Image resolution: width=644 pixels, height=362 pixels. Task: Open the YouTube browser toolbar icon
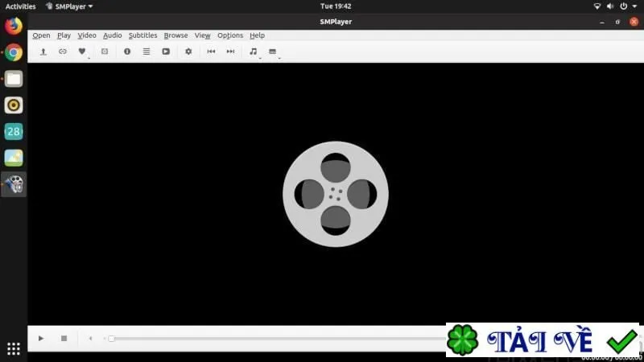click(x=166, y=51)
